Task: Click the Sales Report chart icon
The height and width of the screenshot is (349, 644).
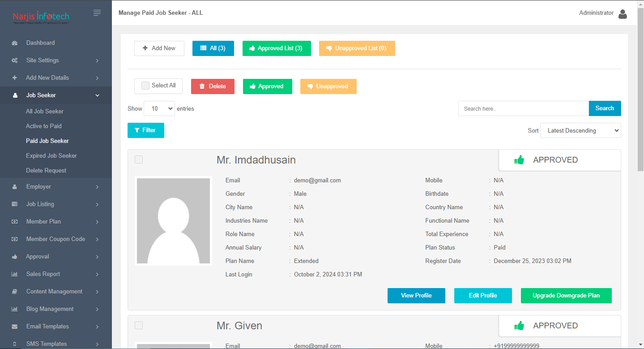Action: (15, 274)
